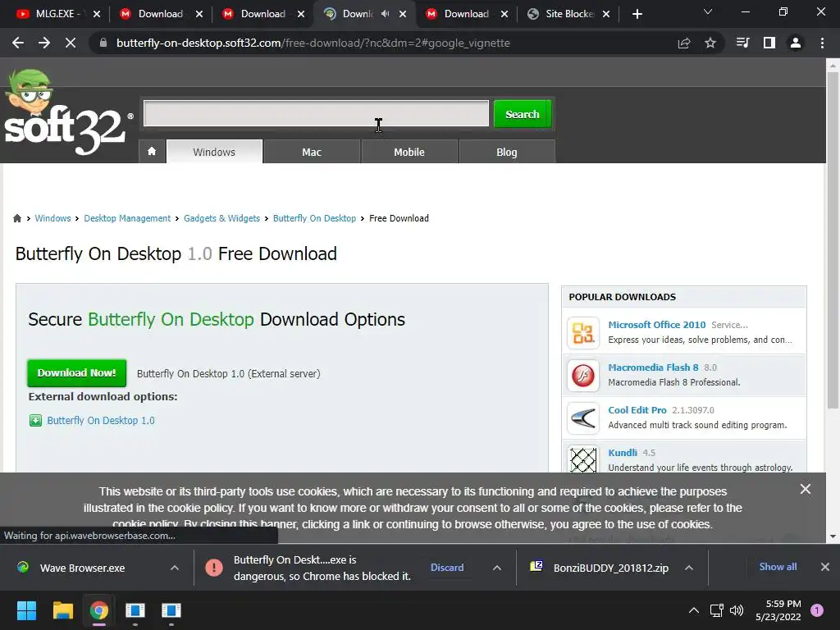Toggle Chrome side panel
The image size is (840, 630).
(x=769, y=43)
